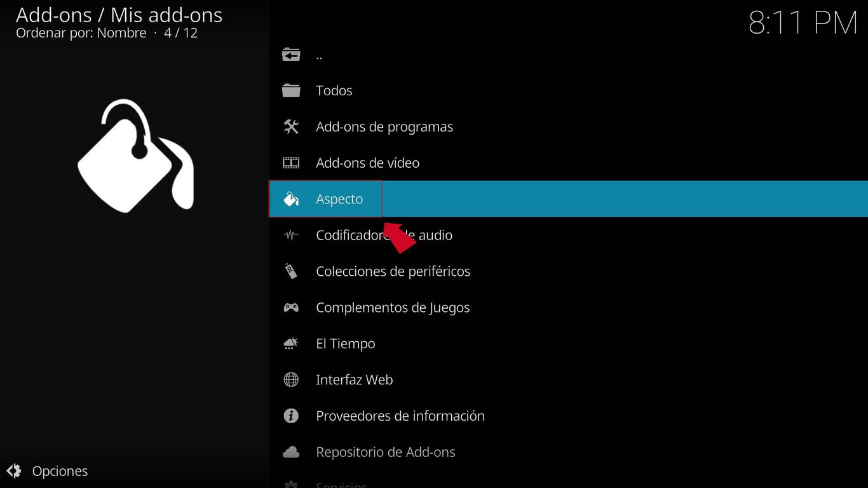Open Proveedores de información
868x488 pixels.
400,416
